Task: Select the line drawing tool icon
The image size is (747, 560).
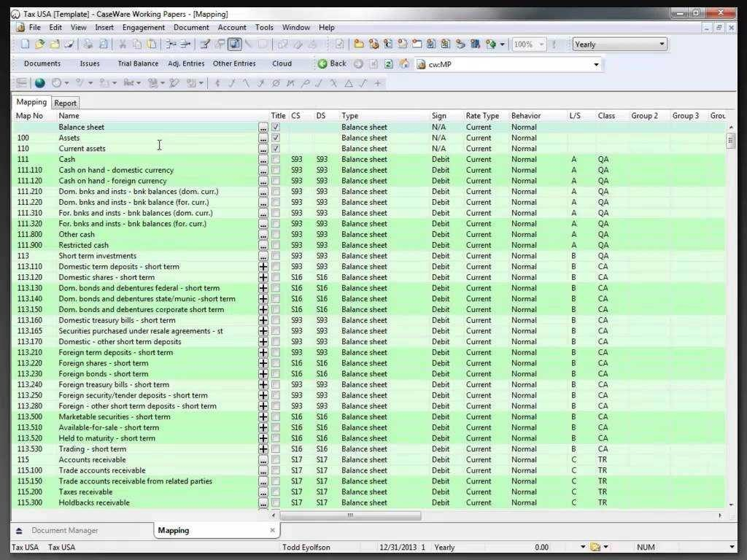Action: 246,83
